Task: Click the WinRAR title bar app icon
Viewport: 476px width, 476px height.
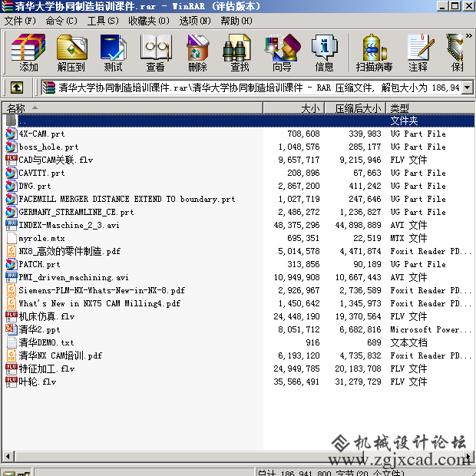Action: [x=7, y=6]
